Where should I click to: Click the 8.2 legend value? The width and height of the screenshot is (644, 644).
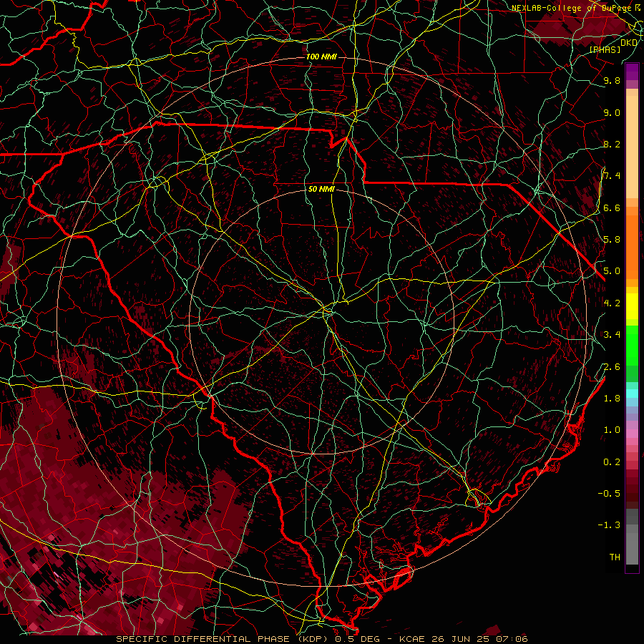point(612,144)
